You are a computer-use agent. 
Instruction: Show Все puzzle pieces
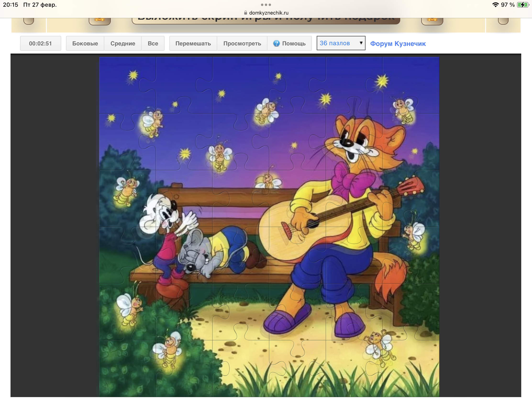153,44
